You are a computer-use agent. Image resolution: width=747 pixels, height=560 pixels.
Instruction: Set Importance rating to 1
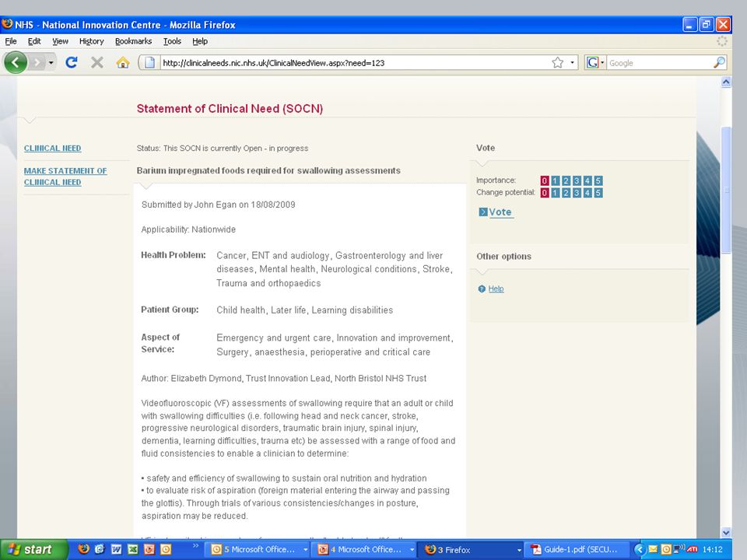[x=556, y=180]
